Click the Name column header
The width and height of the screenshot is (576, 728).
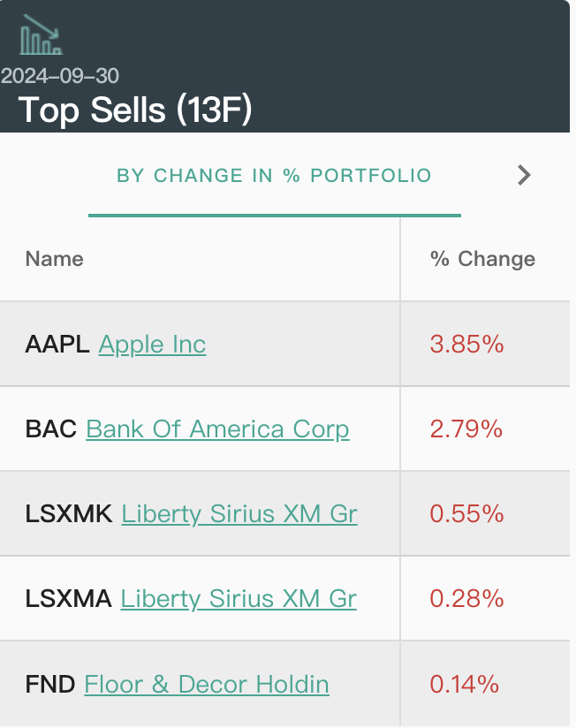(x=55, y=259)
